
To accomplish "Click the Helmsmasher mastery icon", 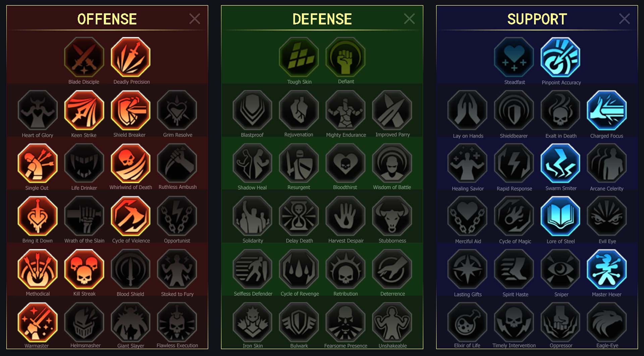I will (x=84, y=322).
